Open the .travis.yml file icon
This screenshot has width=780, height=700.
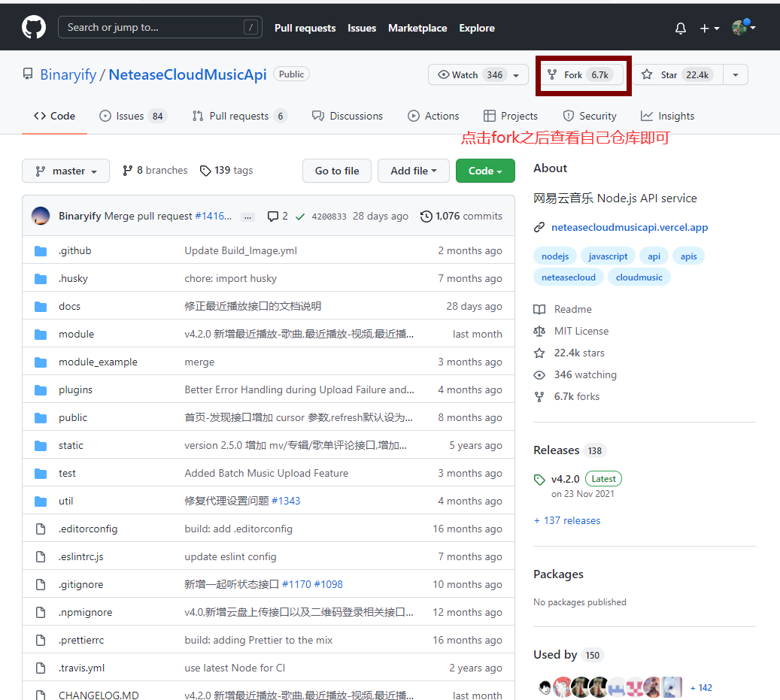[41, 668]
